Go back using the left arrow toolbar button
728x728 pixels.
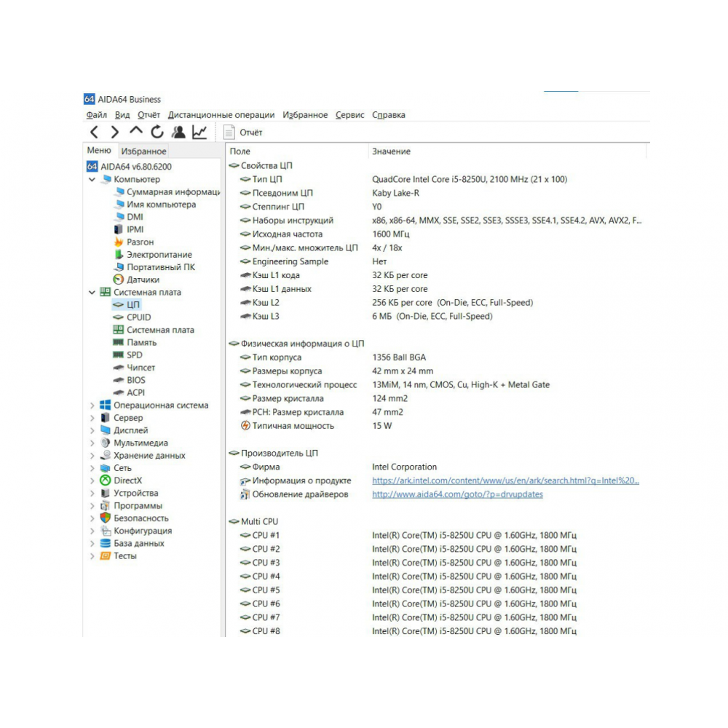coord(94,132)
